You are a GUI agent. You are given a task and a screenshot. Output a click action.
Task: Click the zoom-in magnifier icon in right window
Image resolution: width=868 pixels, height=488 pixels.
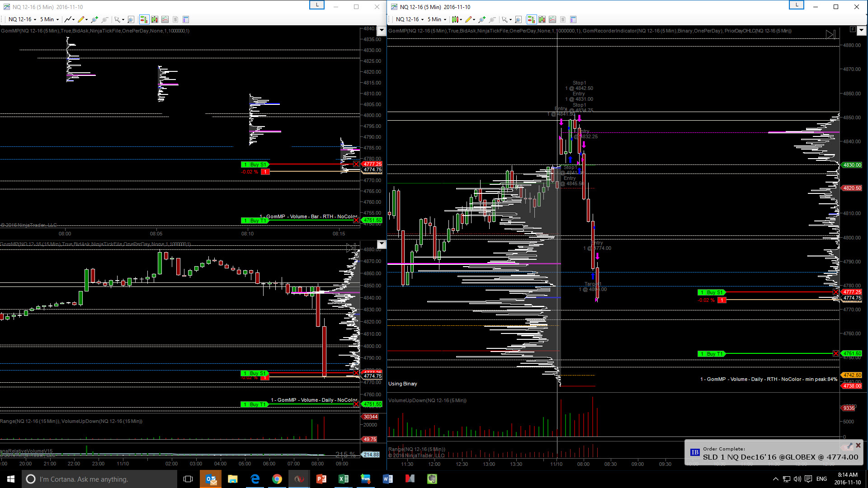coord(482,19)
